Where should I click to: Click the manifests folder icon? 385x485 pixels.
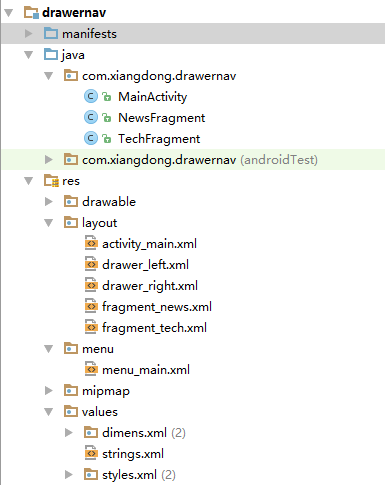(x=51, y=33)
